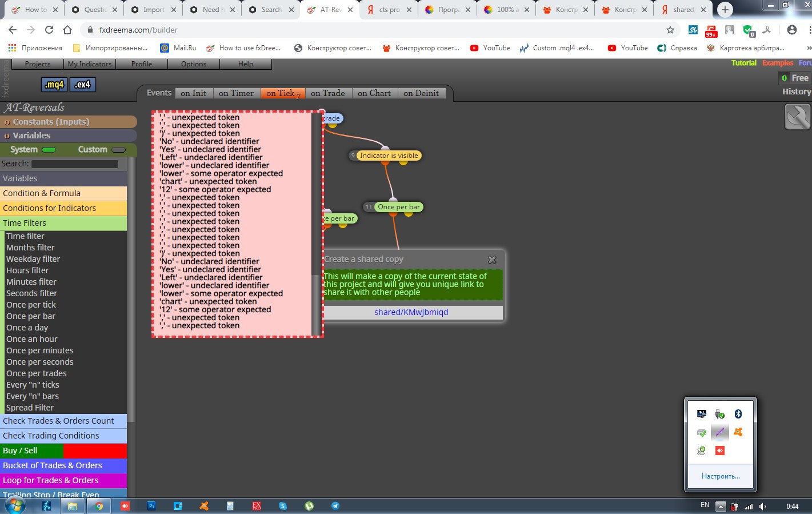
Task: Open Skype from the taskbar
Action: point(283,506)
